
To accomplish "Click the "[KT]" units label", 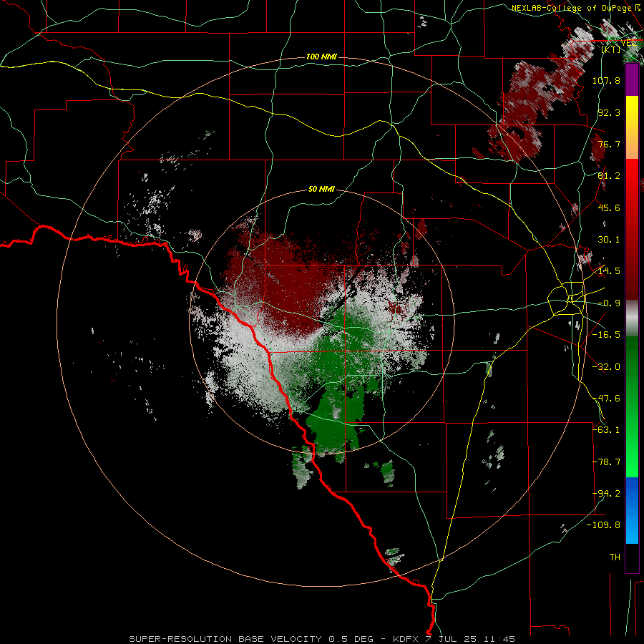I will [x=611, y=49].
